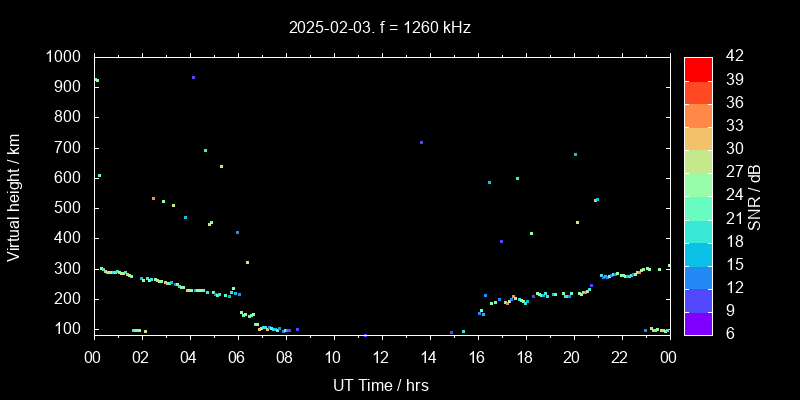Screen dimensions: 800x400
Task: Click the '12' tick on the time axis
Action: click(x=381, y=357)
